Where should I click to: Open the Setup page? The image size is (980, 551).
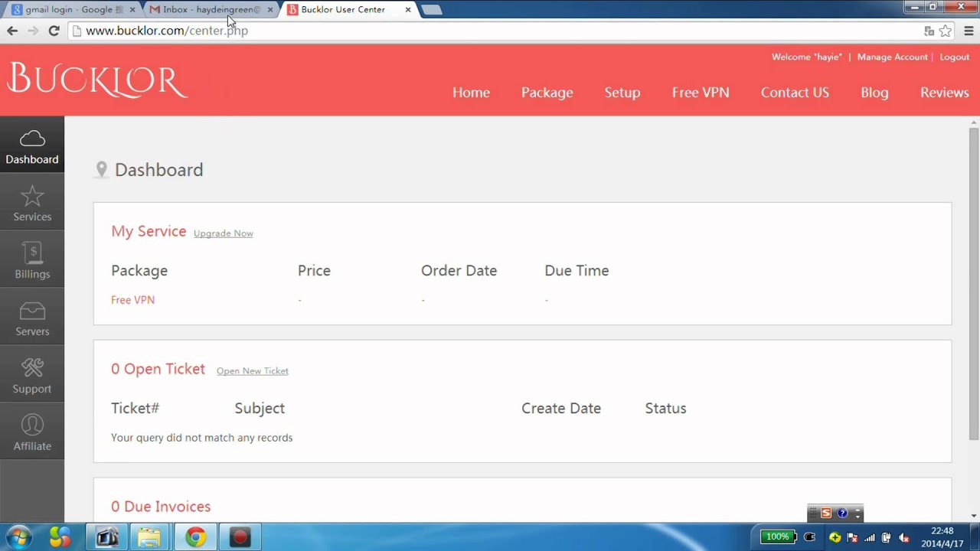622,93
